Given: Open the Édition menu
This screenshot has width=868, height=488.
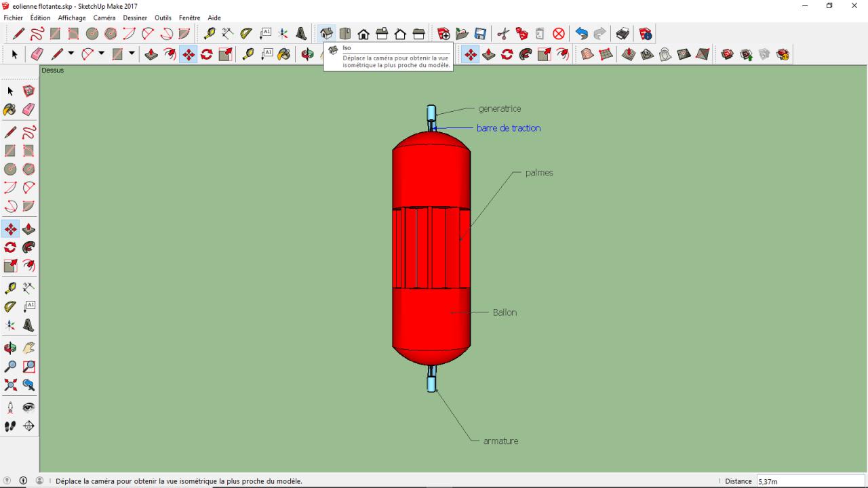Looking at the screenshot, I should point(41,18).
